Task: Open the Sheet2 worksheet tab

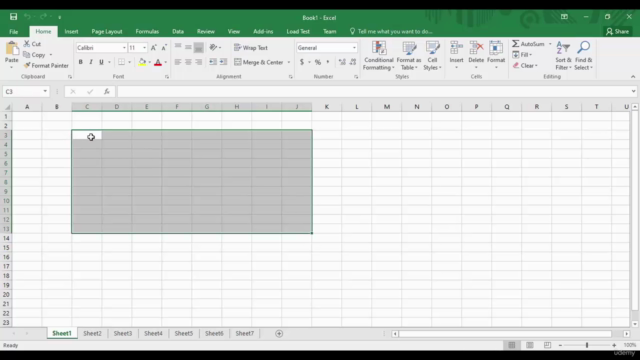Action: pos(92,333)
